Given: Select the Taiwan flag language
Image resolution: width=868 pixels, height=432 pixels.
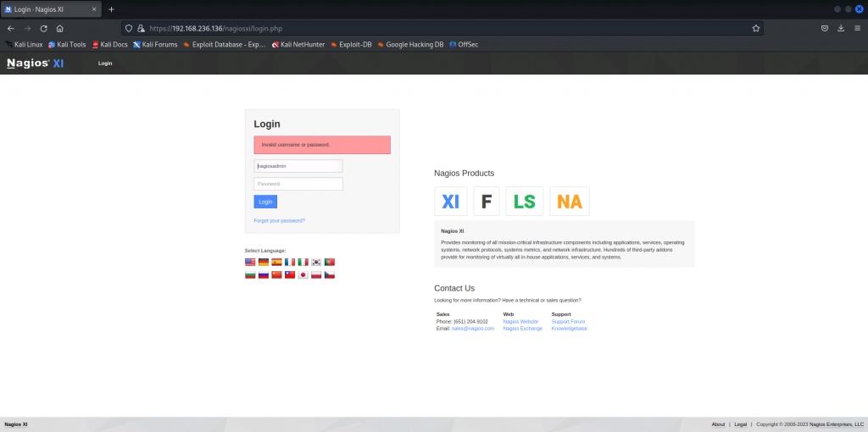Looking at the screenshot, I should point(290,275).
